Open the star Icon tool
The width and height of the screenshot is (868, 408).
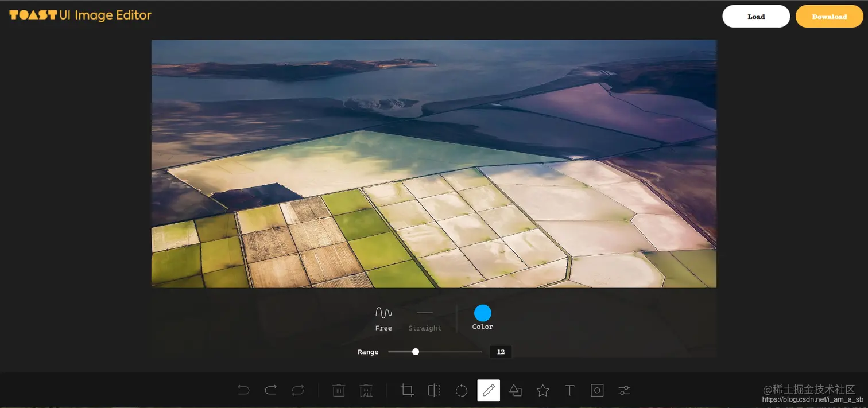[x=542, y=391]
